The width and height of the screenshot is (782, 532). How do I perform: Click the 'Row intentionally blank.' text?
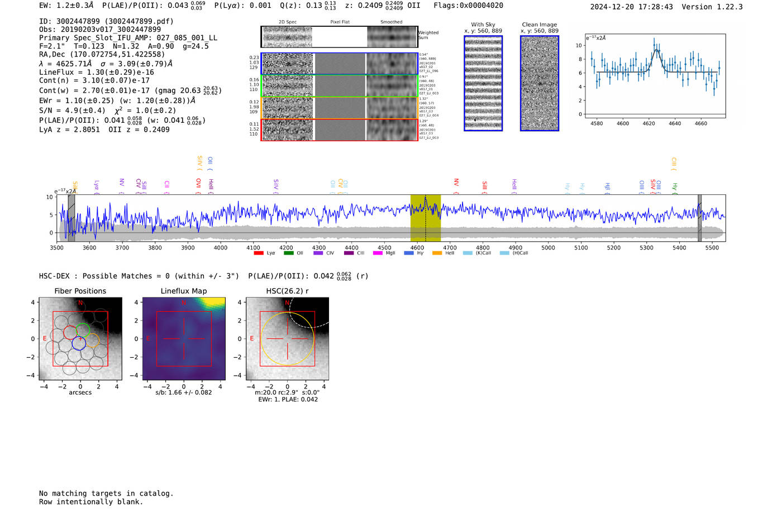[91, 502]
